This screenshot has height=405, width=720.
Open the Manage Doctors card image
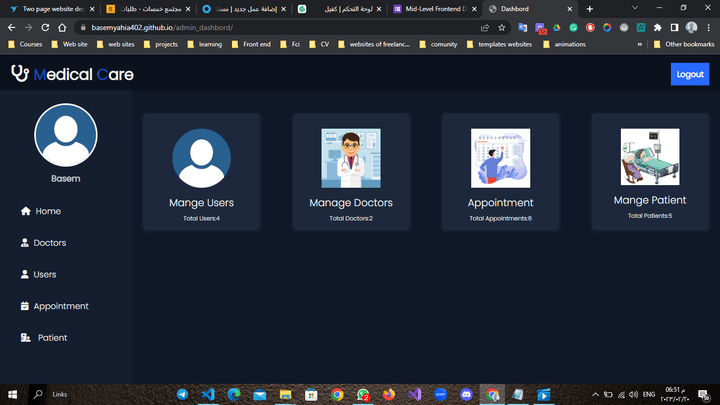coord(351,158)
